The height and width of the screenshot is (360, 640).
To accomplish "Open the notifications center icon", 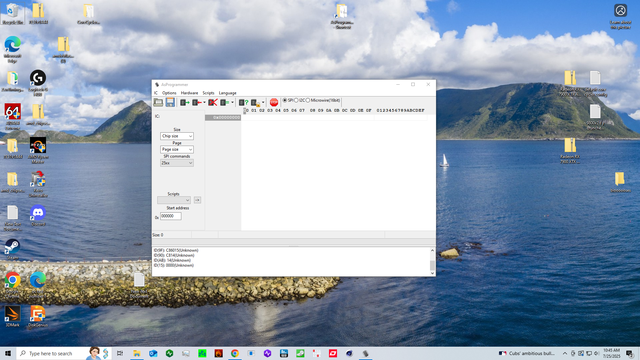I will pos(630,353).
